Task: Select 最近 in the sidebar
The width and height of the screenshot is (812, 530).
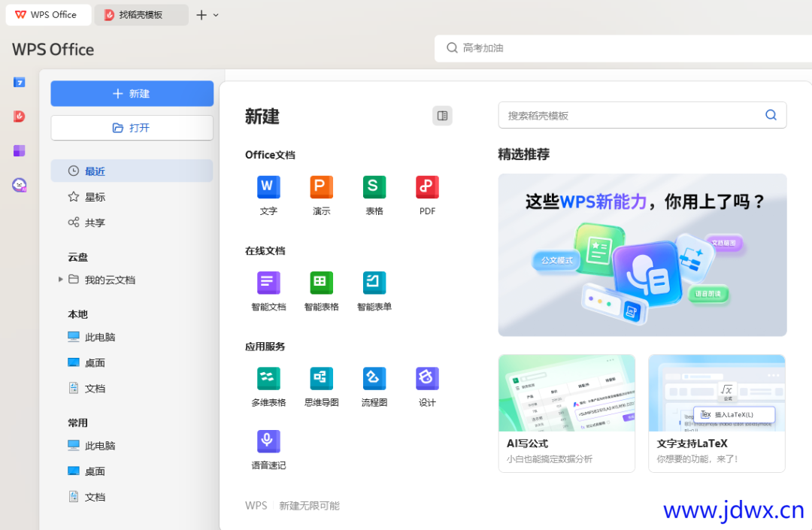Action: [x=132, y=171]
